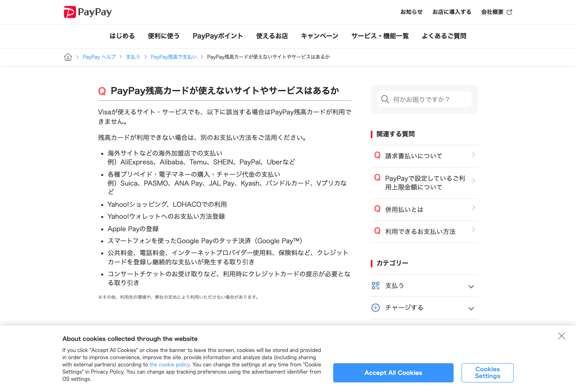The image size is (576, 392).
Task: Click the Q icon beside 請求書払いについて
Action: tap(377, 156)
